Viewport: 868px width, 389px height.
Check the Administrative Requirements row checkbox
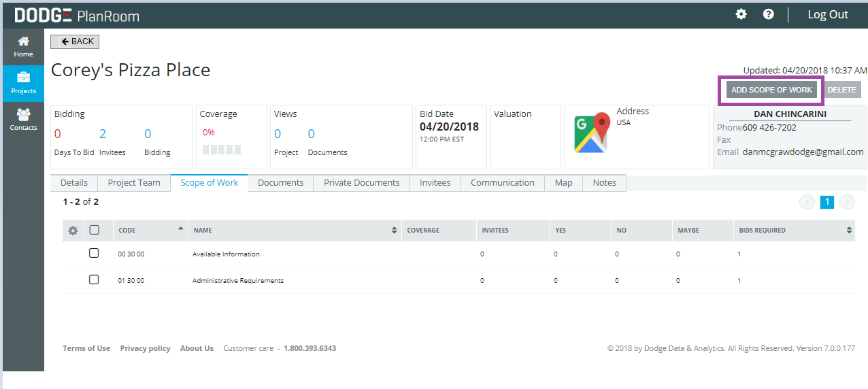[94, 280]
